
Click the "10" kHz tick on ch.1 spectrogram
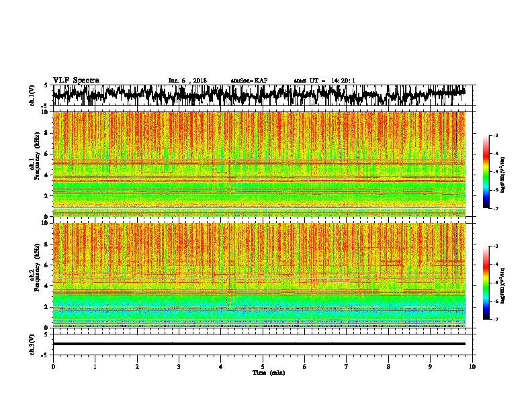click(x=46, y=112)
